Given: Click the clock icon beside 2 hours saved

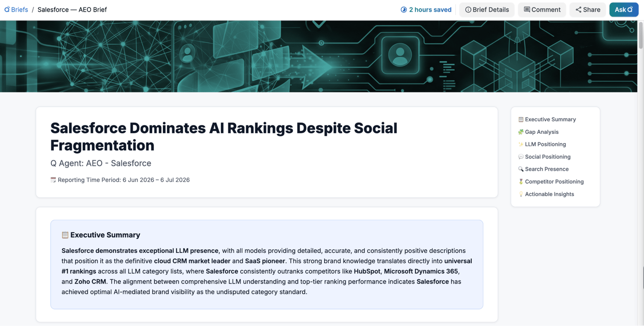Looking at the screenshot, I should tap(404, 9).
